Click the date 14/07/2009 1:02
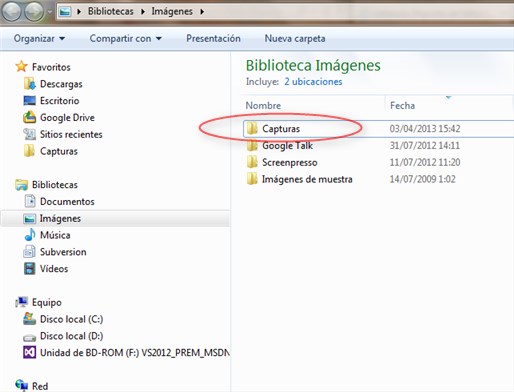The image size is (514, 392). (x=423, y=179)
